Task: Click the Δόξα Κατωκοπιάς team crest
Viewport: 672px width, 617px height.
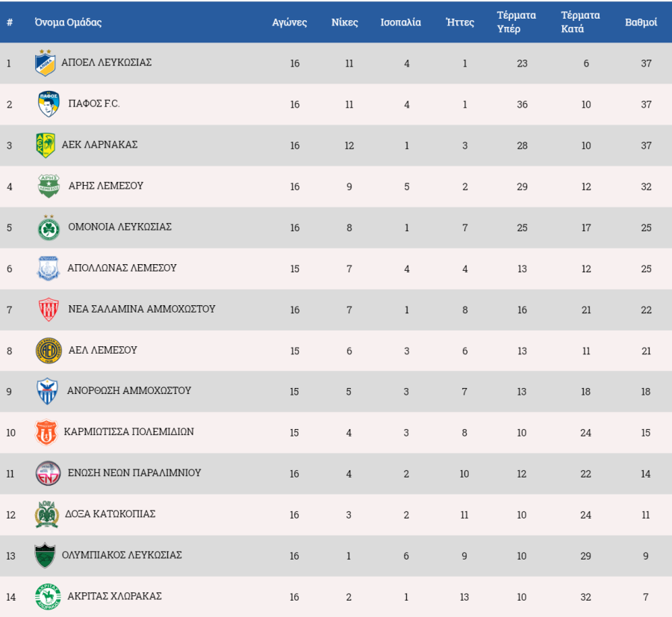Action: point(46,514)
